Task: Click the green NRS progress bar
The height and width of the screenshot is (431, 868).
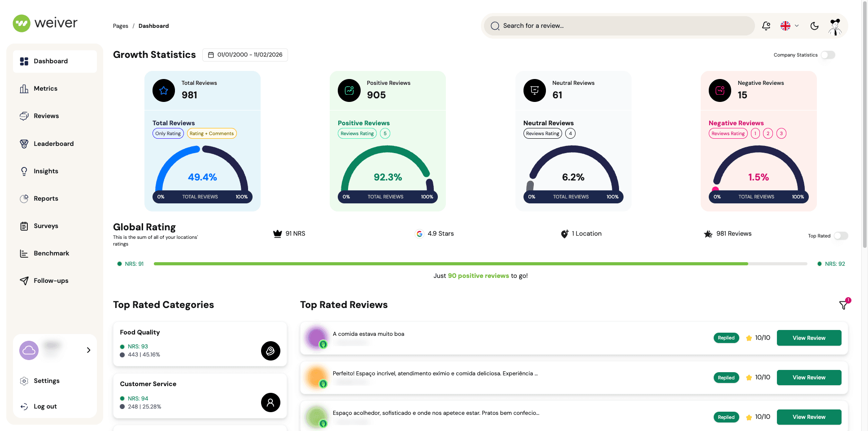Action: 450,264
